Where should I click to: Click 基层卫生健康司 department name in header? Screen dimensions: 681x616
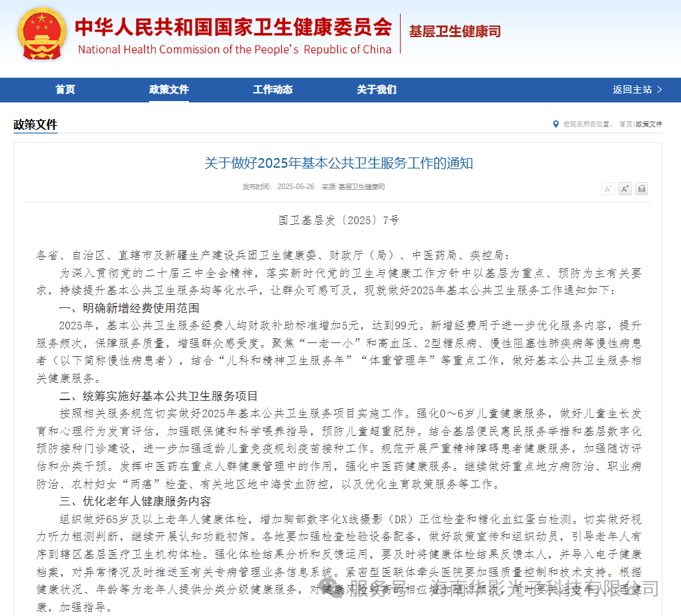click(x=455, y=32)
